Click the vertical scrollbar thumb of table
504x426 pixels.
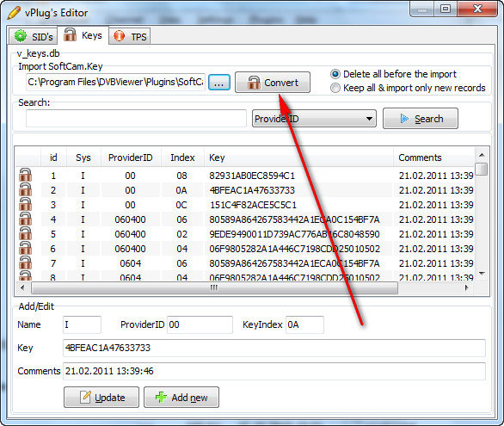pos(482,169)
